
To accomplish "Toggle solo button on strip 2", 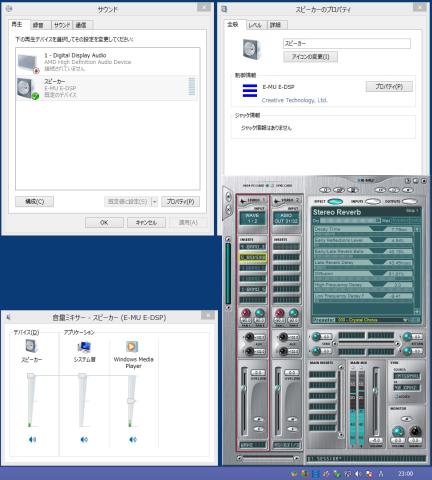I will tap(292, 429).
